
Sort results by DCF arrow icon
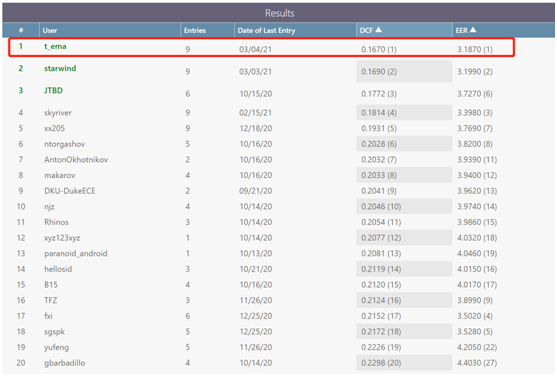click(379, 30)
